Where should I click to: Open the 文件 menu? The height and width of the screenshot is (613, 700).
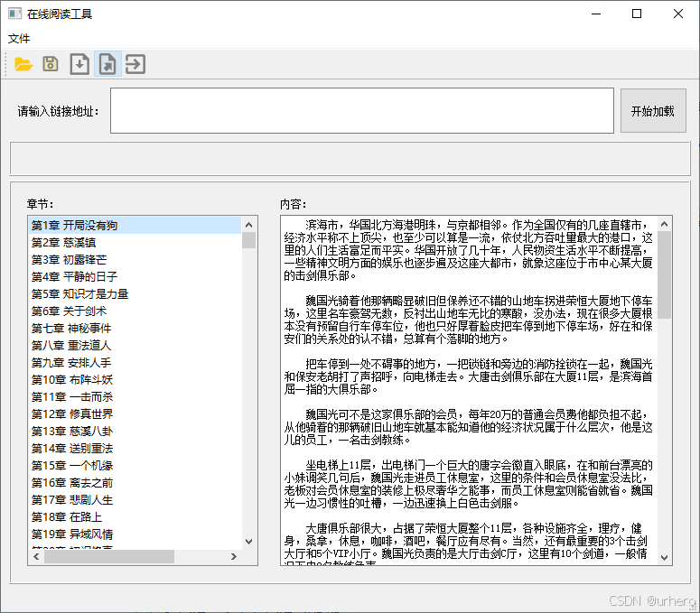click(19, 39)
